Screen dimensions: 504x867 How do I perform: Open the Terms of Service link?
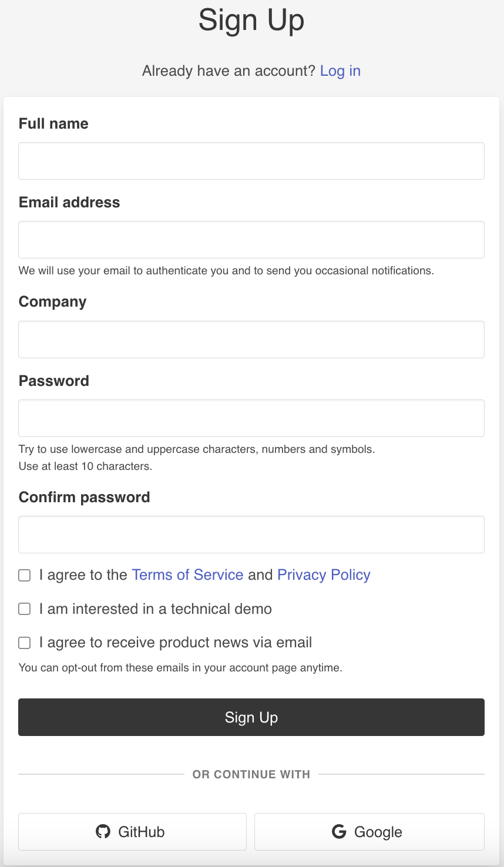(x=187, y=574)
